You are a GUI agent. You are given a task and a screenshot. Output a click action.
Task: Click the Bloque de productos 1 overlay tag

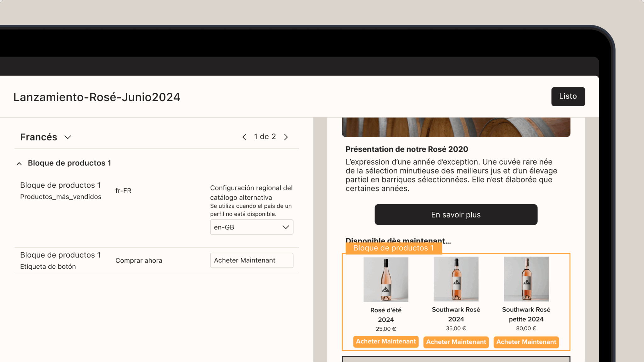[394, 248]
